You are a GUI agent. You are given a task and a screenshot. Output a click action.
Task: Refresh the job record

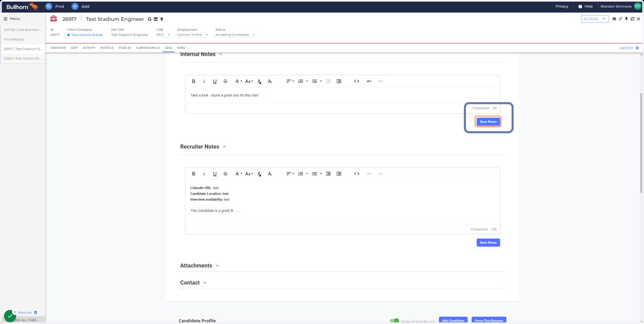point(632,19)
